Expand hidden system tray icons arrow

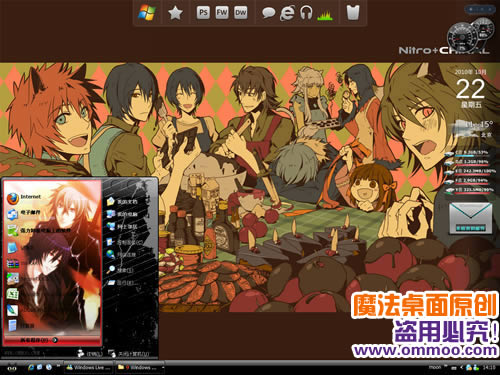[x=462, y=367]
